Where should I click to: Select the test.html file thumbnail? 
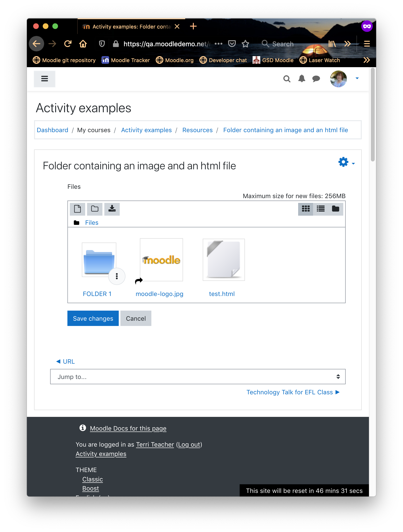coord(224,260)
